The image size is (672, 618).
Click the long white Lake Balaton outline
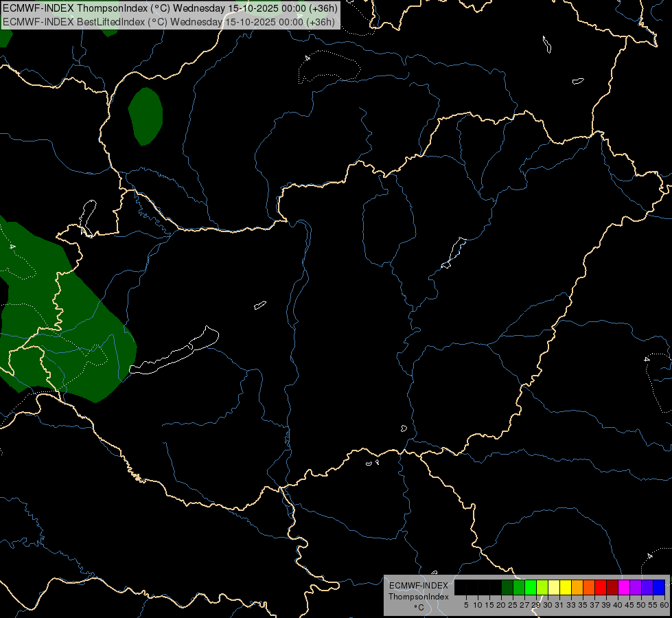pyautogui.click(x=174, y=350)
